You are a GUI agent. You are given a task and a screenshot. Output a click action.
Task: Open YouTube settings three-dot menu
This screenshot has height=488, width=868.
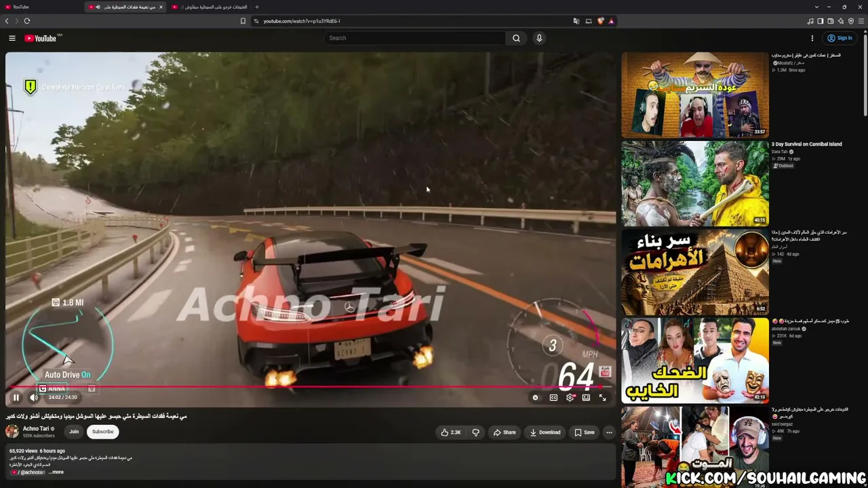(812, 38)
